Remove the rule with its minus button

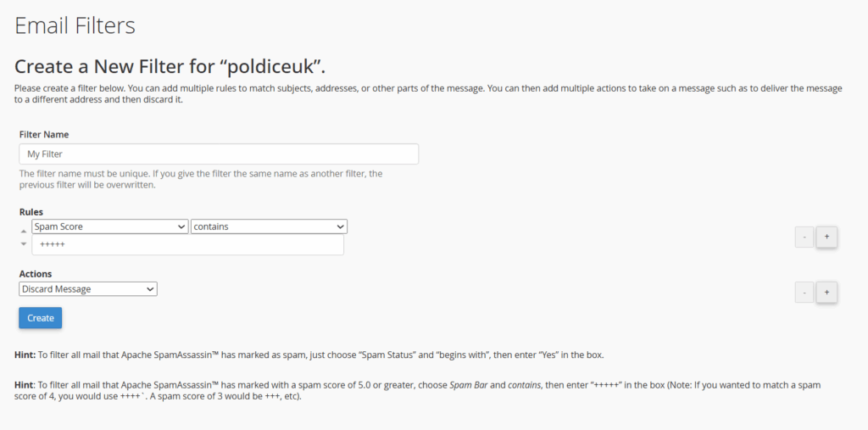[804, 237]
